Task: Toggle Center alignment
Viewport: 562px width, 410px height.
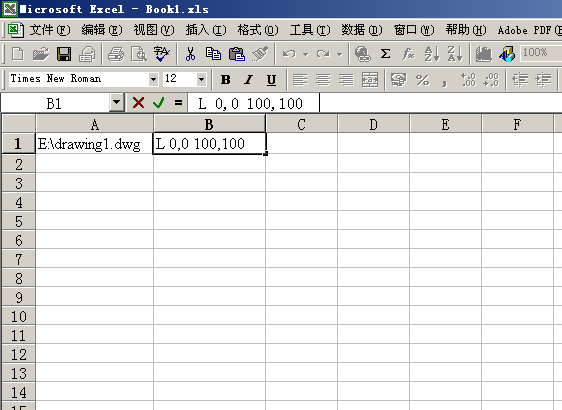Action: click(x=323, y=80)
